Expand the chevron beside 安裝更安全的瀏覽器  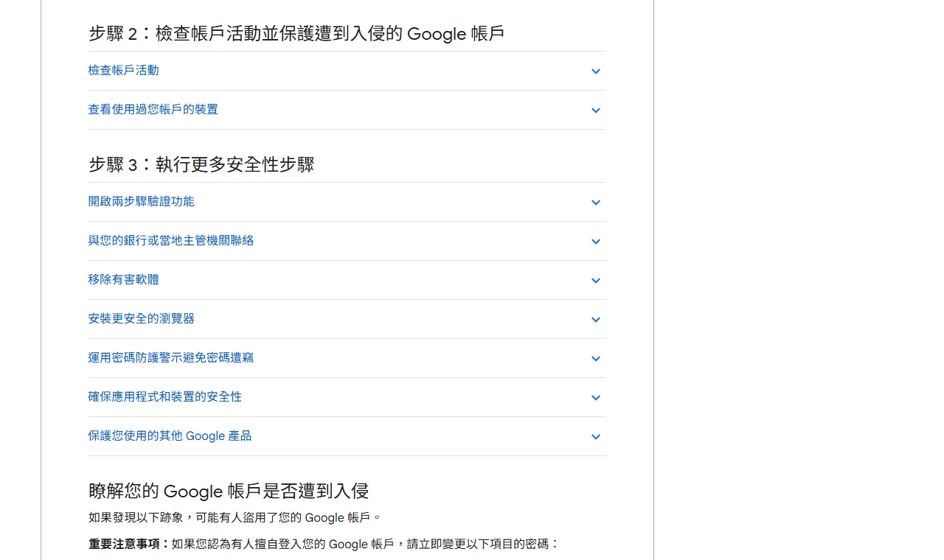(x=596, y=320)
